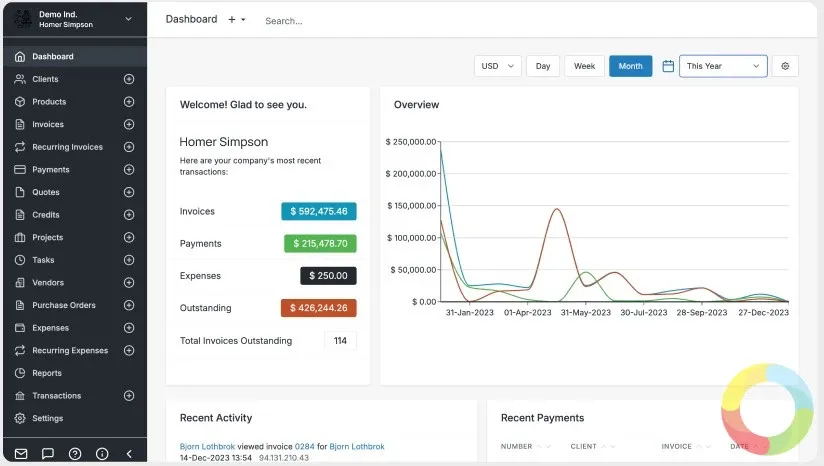Open the chat bubble icon in footer

point(48,454)
